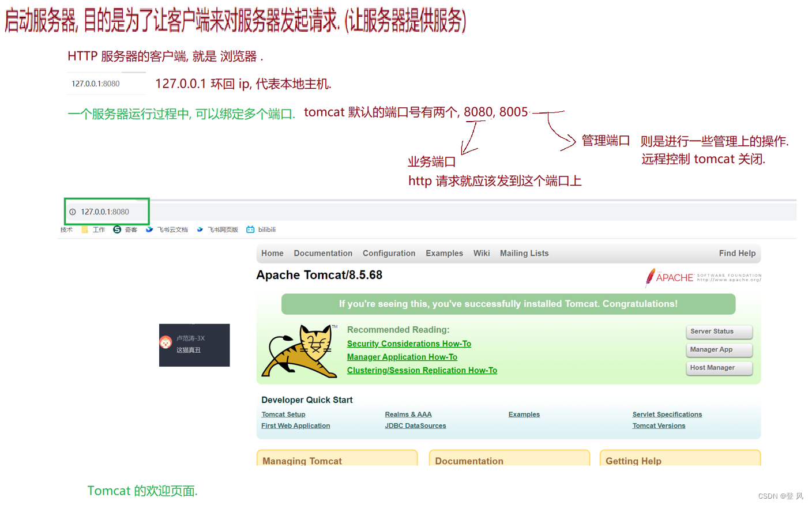The image size is (812, 505).
Task: Open the Realms & AAA link
Action: tap(408, 414)
